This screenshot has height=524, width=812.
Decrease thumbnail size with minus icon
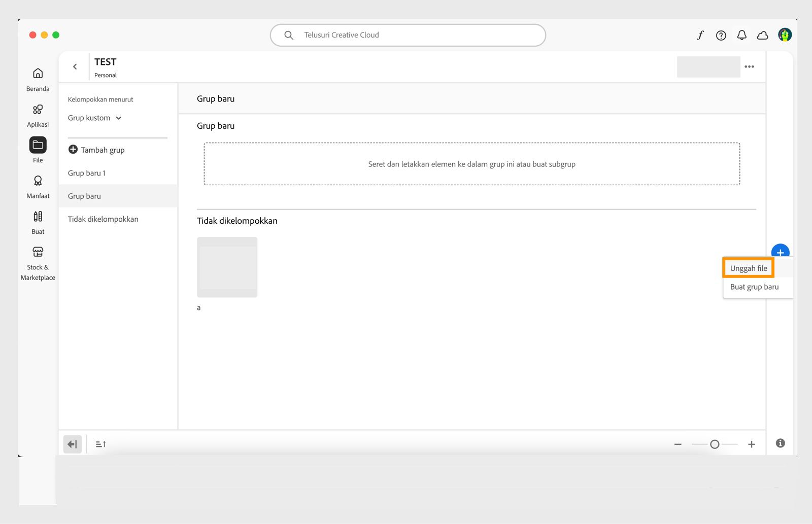pos(678,444)
